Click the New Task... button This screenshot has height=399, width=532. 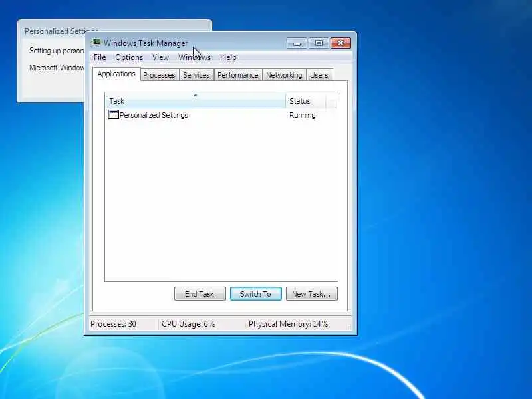coord(311,294)
